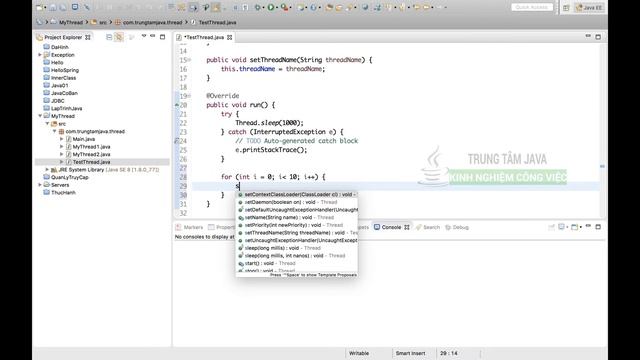Click the Open Perspective icon
This screenshot has height=360, width=640.
point(566,8)
